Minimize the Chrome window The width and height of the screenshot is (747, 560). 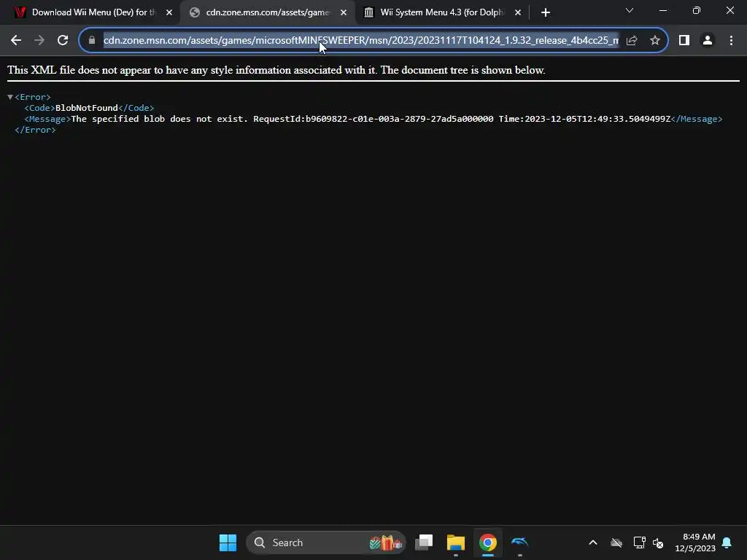663,10
